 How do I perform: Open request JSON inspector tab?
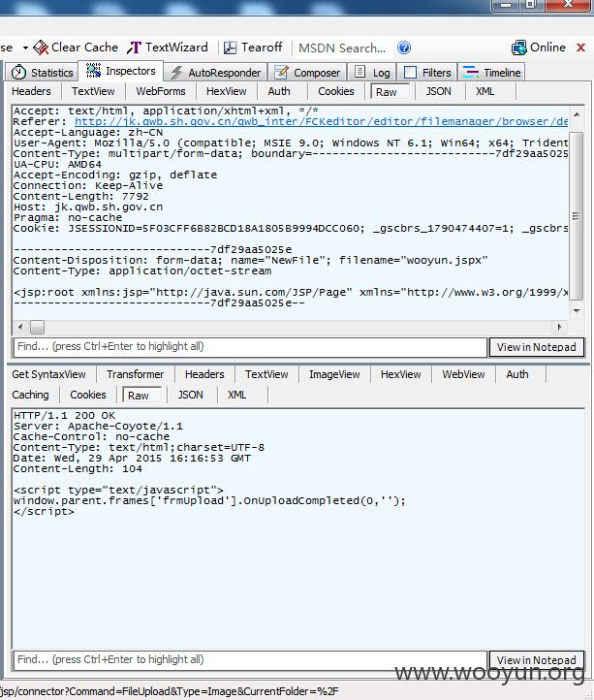[x=438, y=91]
